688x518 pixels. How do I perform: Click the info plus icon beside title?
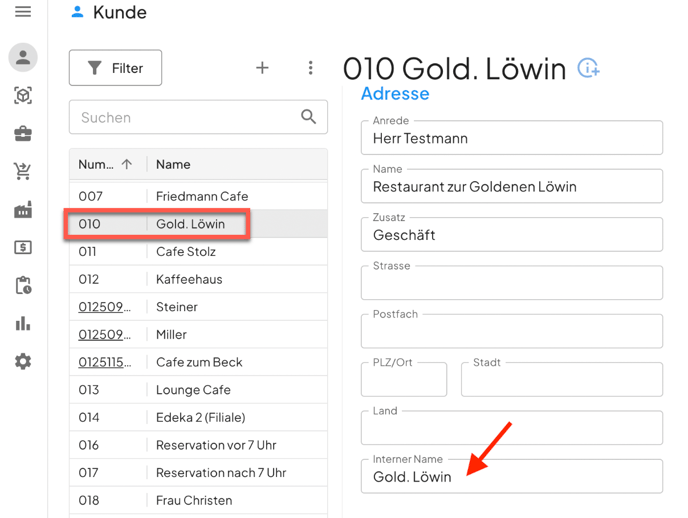tap(589, 68)
